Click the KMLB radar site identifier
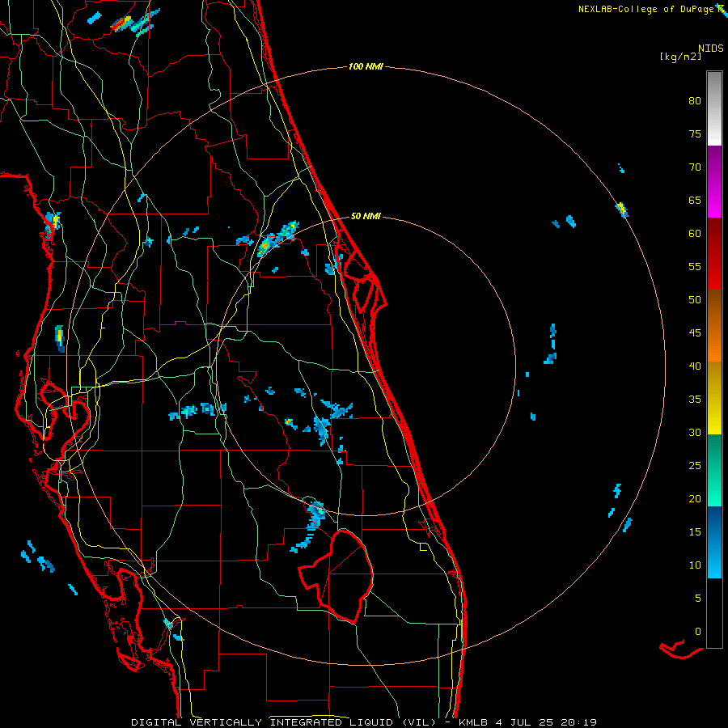Viewport: 728px width, 728px height. point(476,722)
